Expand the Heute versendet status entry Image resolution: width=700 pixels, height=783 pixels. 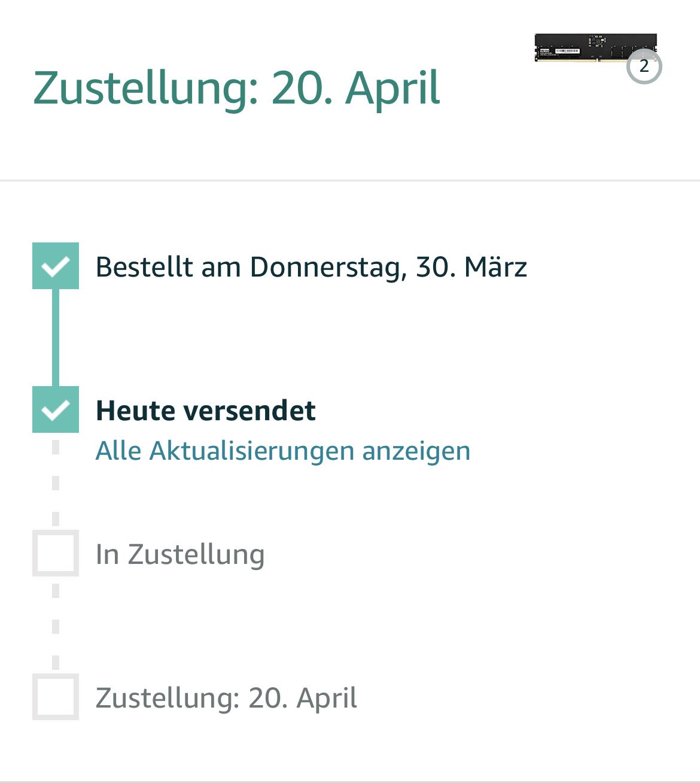pos(205,411)
